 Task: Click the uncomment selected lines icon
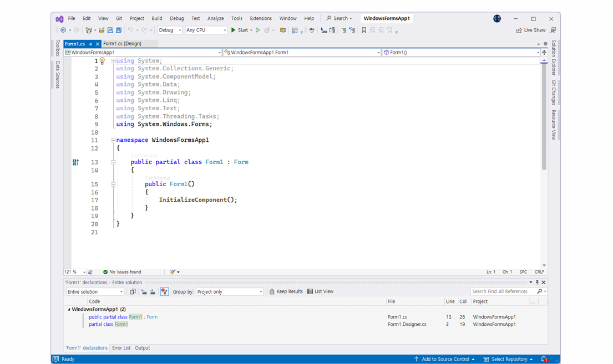352,30
